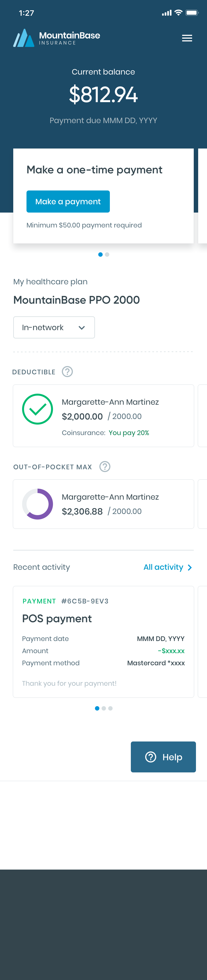Open Margarette-Ann Martinez deductible card

tap(104, 415)
